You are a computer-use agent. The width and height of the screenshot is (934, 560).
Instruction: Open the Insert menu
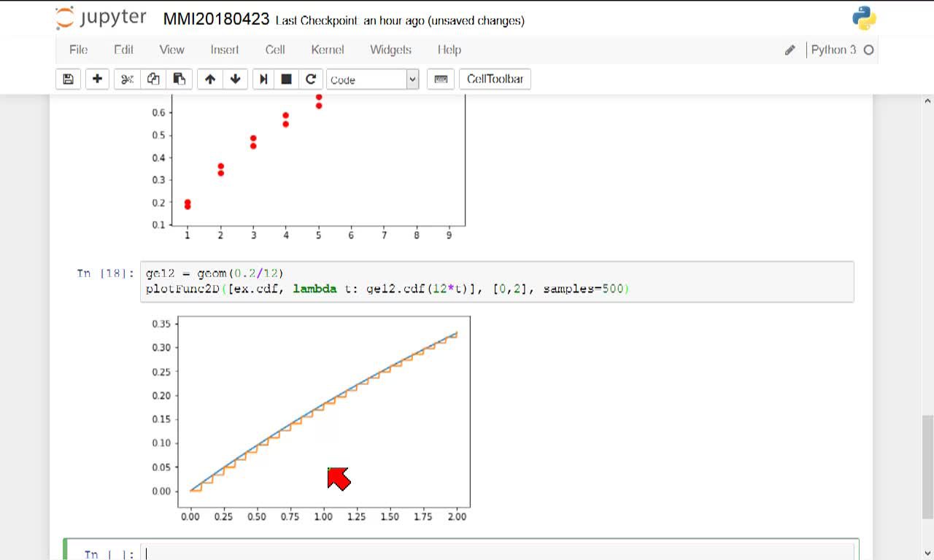click(x=224, y=50)
